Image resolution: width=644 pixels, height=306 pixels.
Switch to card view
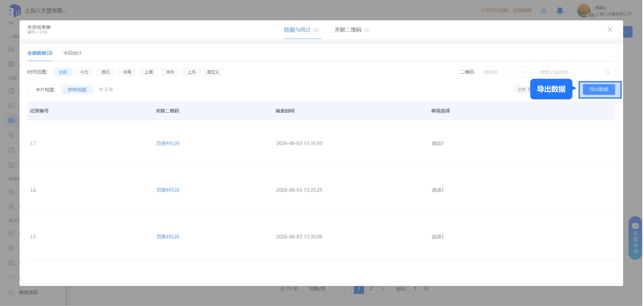point(45,90)
